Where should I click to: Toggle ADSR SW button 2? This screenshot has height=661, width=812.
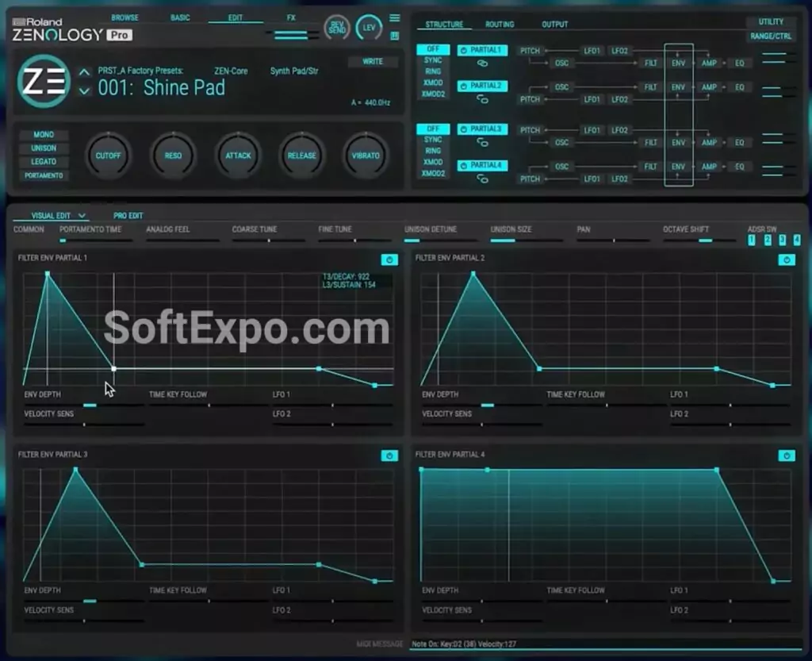pyautogui.click(x=766, y=239)
